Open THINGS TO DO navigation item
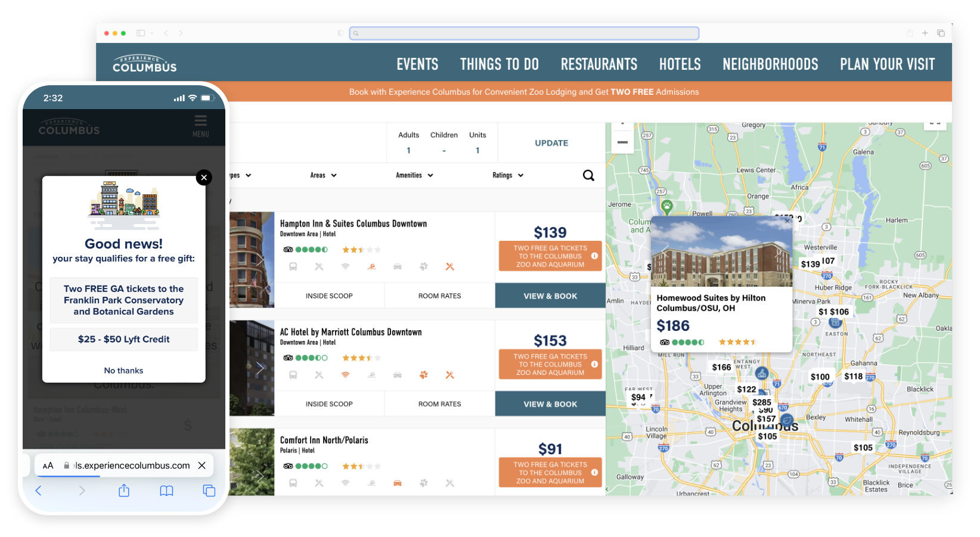This screenshot has width=980, height=537. point(500,64)
